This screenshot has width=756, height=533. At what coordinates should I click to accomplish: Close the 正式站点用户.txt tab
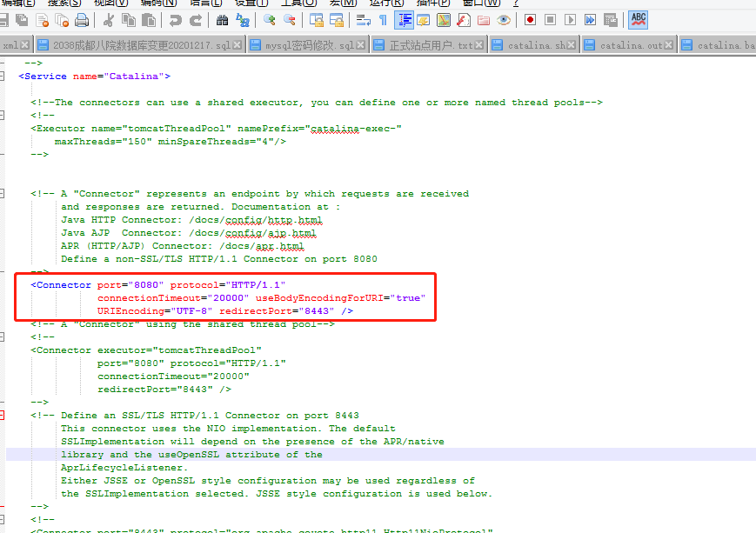coord(478,45)
